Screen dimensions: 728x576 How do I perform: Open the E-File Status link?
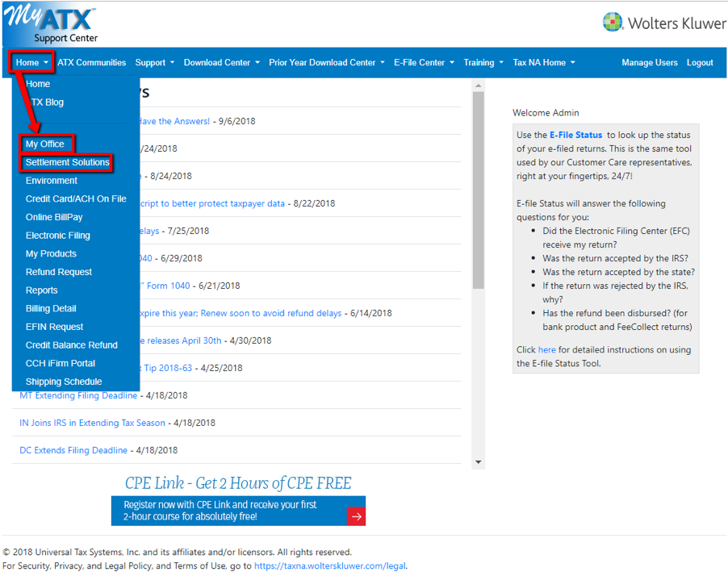[575, 136]
